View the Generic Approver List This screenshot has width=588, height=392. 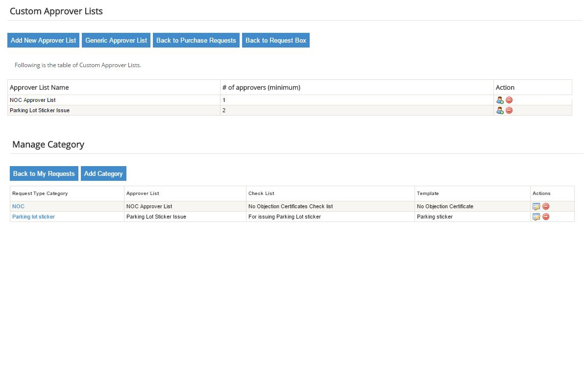click(116, 40)
